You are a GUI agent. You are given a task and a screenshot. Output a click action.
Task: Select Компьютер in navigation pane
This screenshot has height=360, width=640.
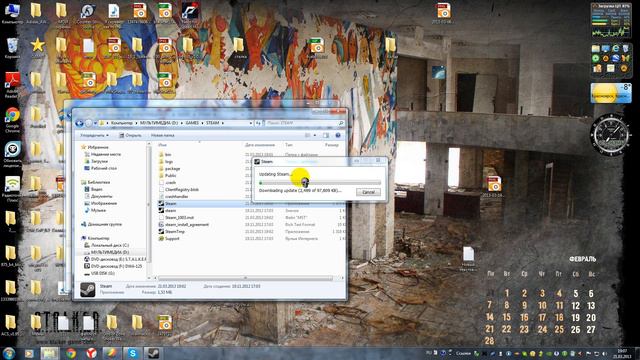click(95, 238)
